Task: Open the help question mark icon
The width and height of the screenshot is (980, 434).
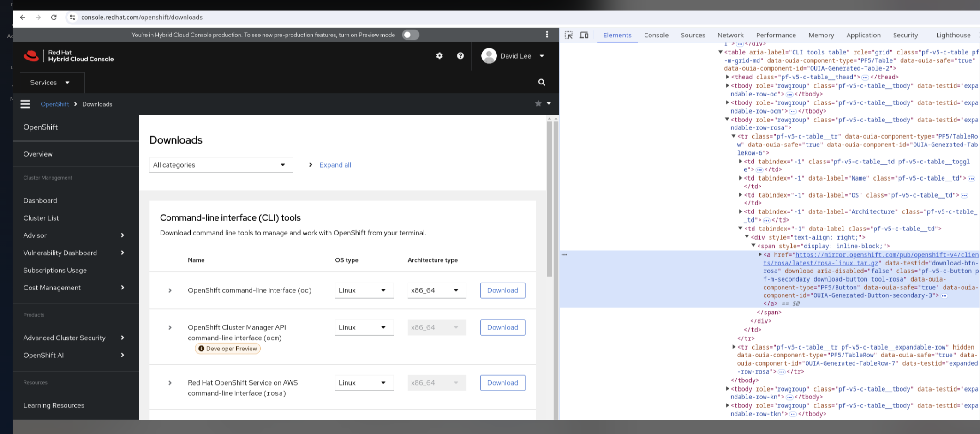Action: click(460, 56)
